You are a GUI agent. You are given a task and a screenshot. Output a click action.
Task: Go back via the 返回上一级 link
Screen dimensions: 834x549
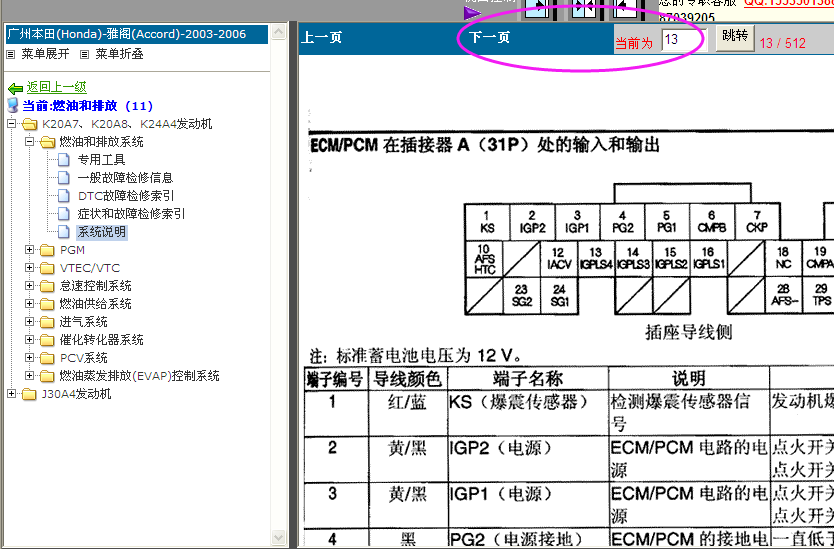tap(57, 87)
